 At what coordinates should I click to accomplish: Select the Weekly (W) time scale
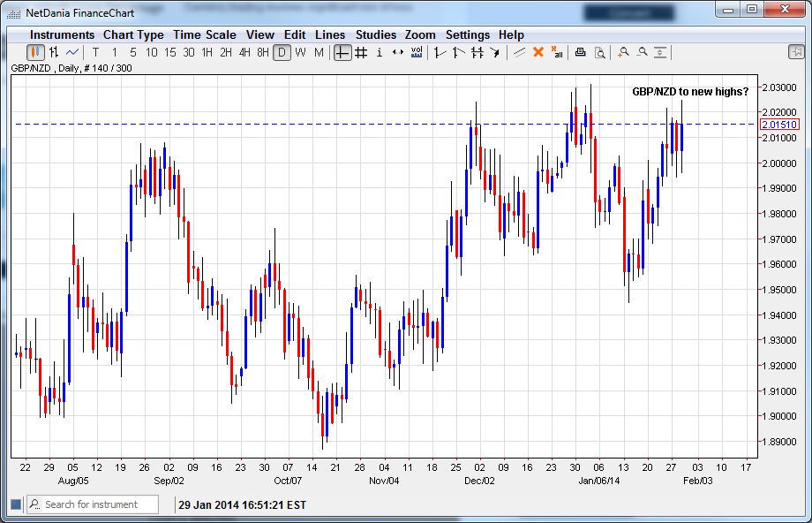(x=300, y=52)
